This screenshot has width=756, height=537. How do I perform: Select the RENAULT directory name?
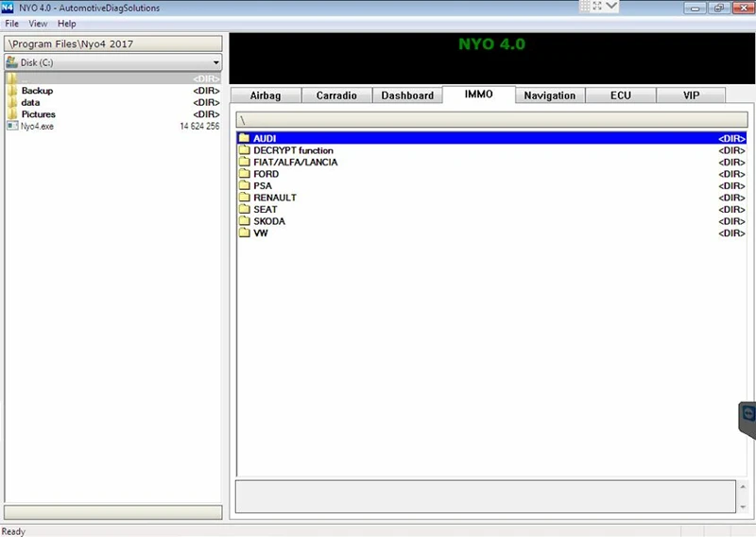[x=275, y=198]
